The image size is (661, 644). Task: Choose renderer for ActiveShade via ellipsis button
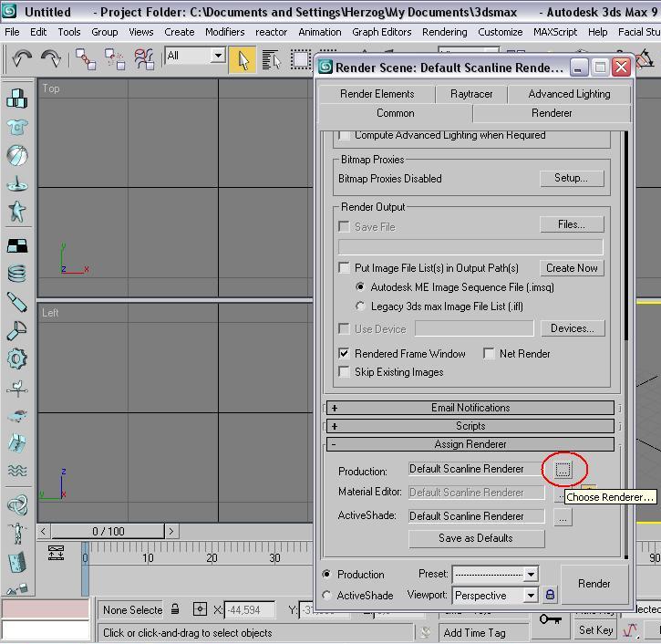click(563, 517)
